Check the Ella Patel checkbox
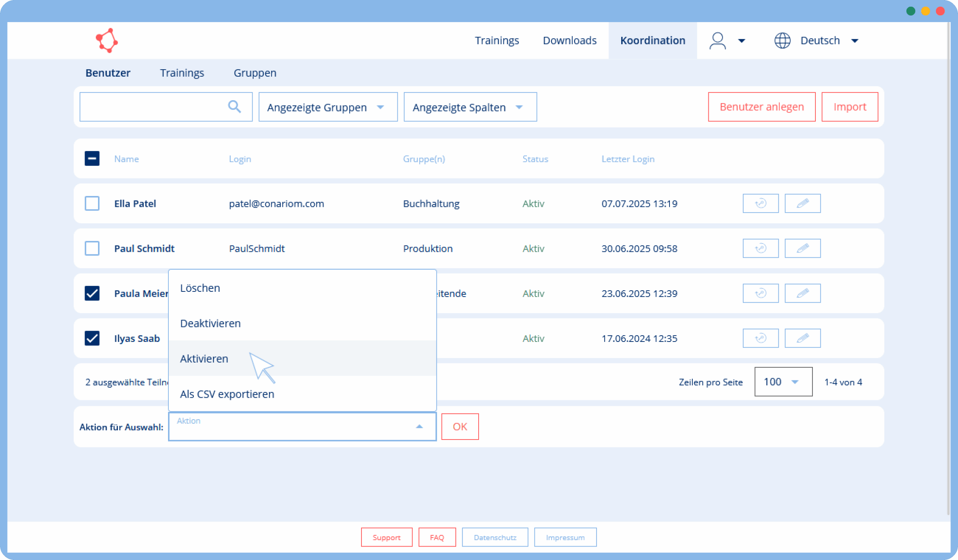Image resolution: width=958 pixels, height=560 pixels. (92, 204)
